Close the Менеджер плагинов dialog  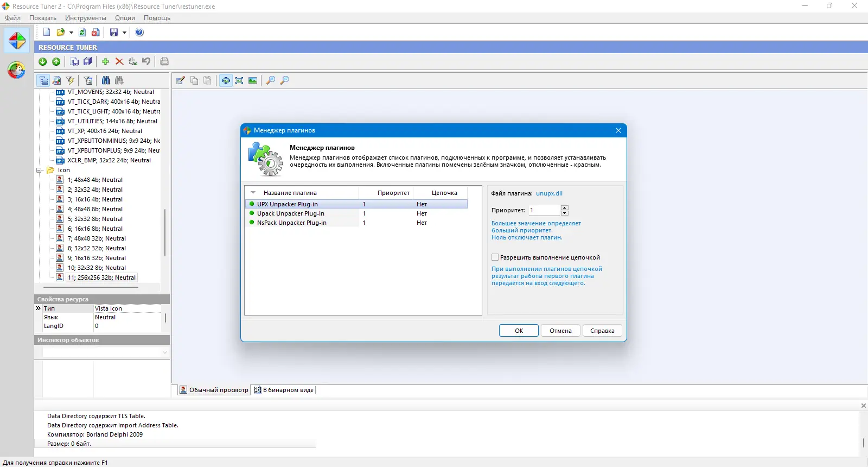[618, 130]
